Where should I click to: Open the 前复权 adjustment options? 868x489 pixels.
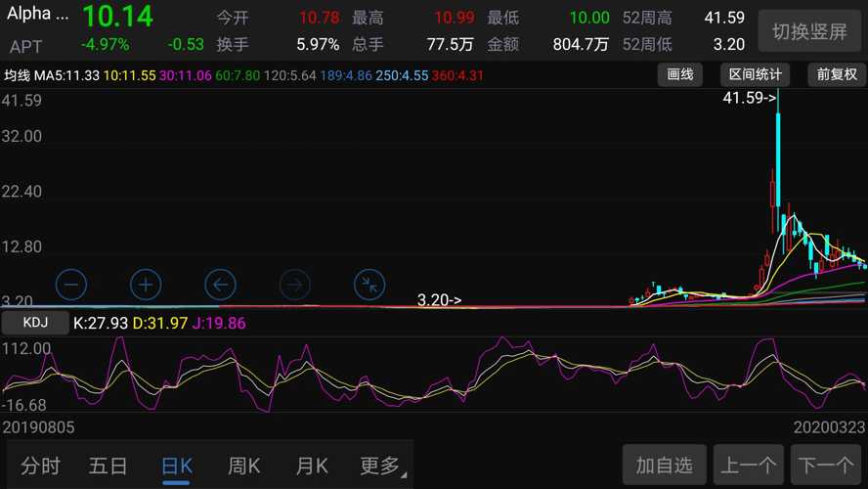pos(837,75)
